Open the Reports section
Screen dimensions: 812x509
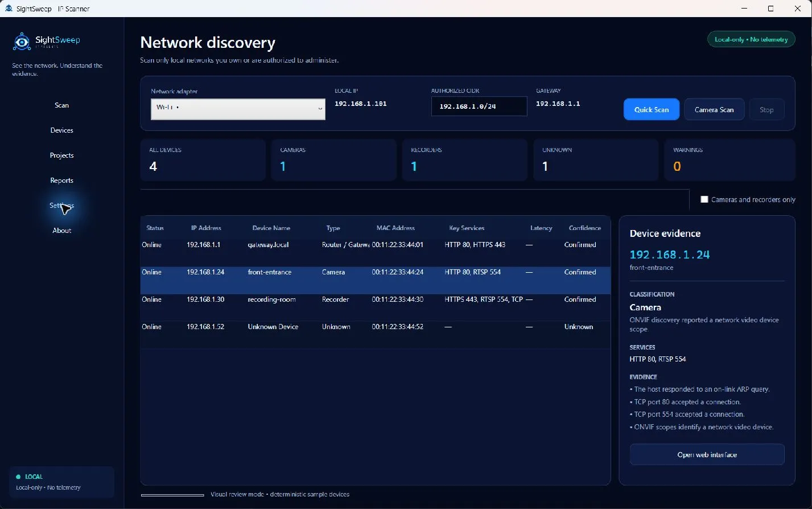tap(61, 180)
